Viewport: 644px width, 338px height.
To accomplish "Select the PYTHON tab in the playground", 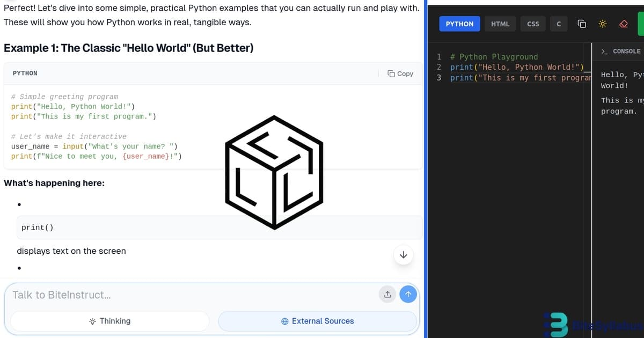I will [x=459, y=24].
